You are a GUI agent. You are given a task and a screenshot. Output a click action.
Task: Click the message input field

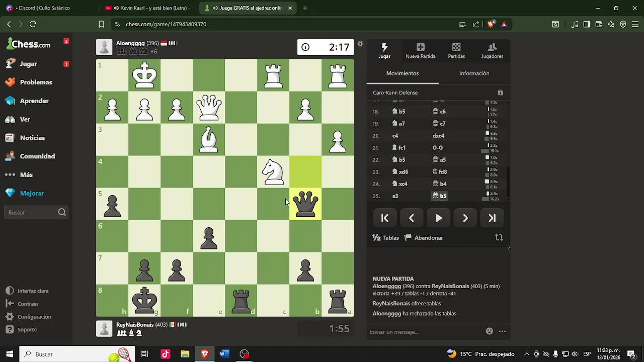(x=425, y=332)
